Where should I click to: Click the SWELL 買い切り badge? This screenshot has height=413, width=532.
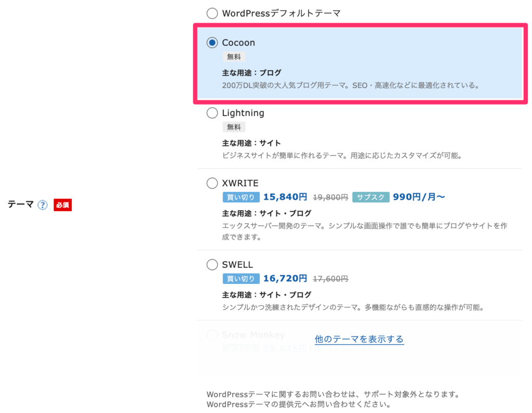(x=241, y=278)
